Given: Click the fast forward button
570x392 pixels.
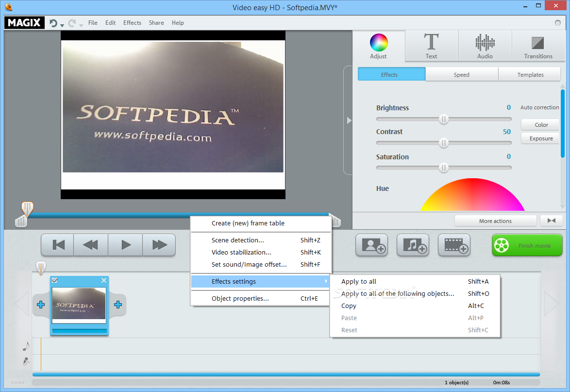Looking at the screenshot, I should 159,245.
